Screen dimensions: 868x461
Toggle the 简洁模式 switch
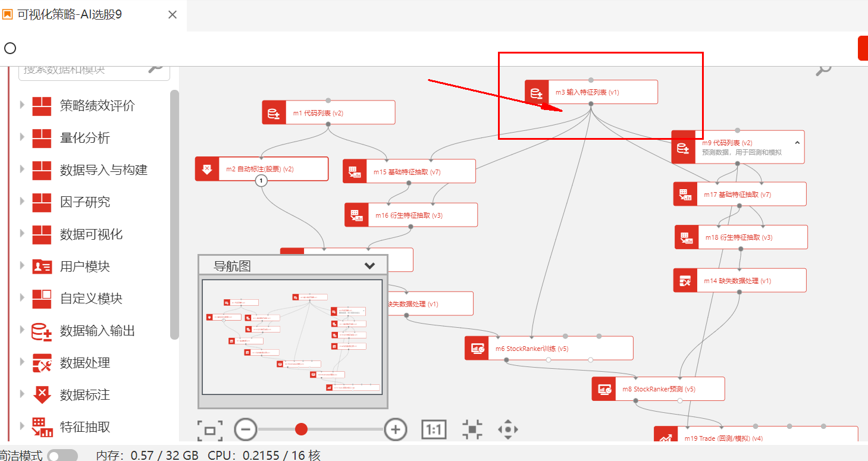pyautogui.click(x=62, y=456)
